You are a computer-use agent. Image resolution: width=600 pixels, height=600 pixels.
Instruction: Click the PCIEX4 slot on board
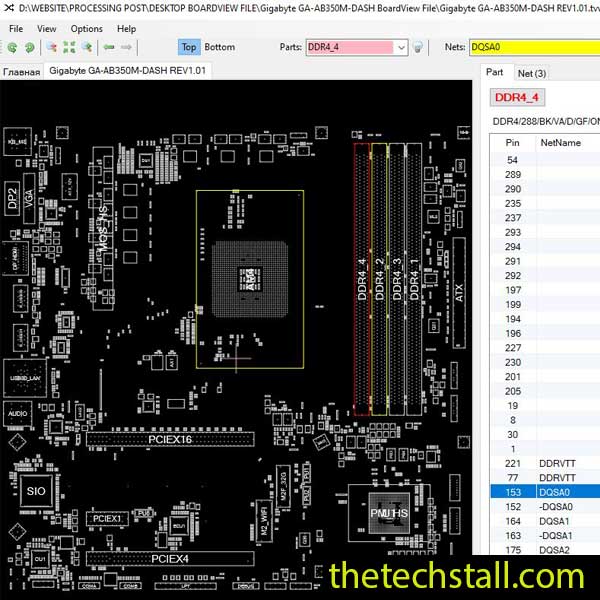(x=170, y=559)
